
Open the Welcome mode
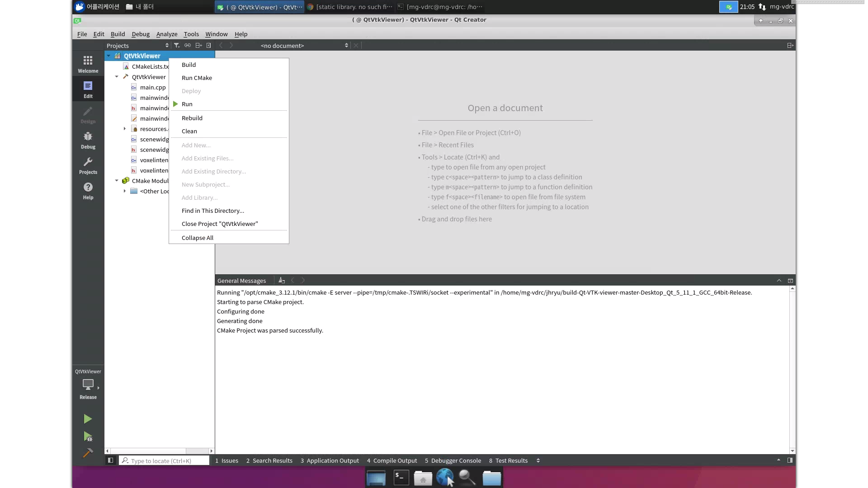tap(88, 63)
